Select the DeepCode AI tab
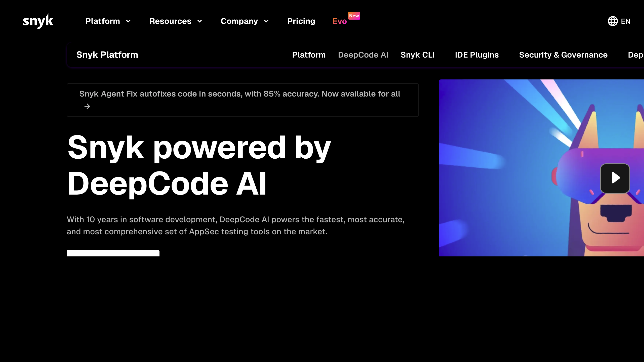This screenshot has width=644, height=362. 363,55
